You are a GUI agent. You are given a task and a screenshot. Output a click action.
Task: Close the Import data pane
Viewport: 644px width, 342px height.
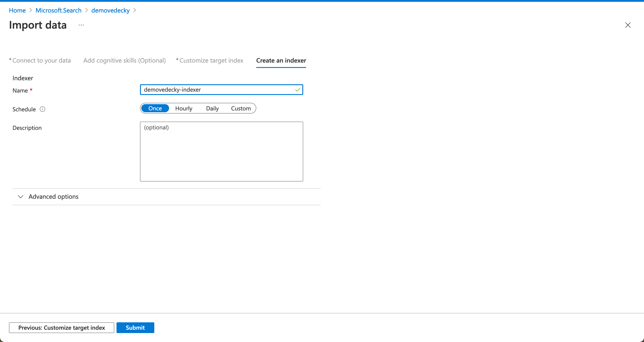tap(627, 25)
